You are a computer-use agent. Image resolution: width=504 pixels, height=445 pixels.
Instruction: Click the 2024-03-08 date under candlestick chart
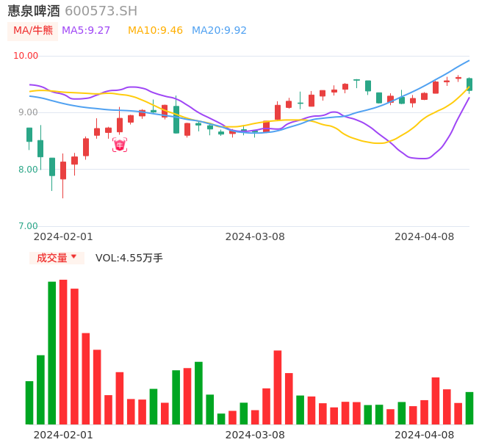[x=255, y=236]
